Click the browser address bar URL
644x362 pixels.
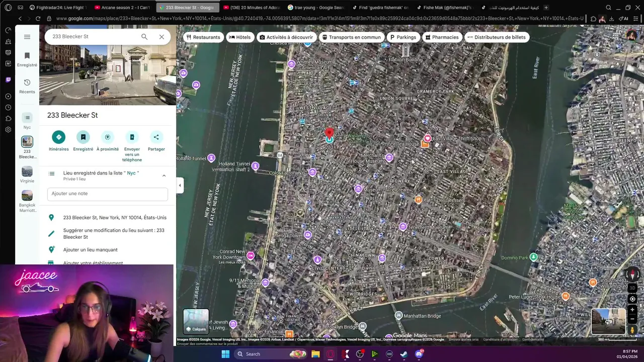click(x=319, y=19)
